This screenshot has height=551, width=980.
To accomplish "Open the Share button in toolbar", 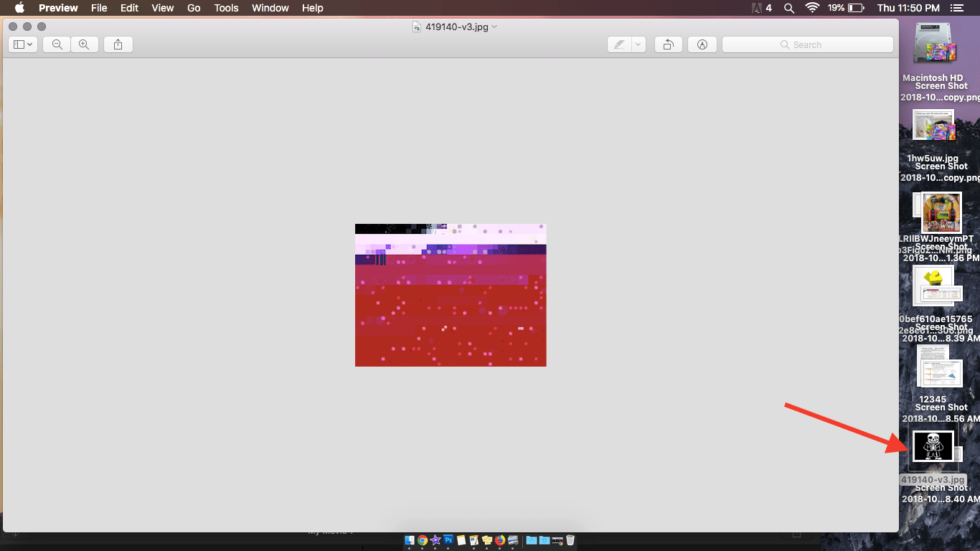I will (x=118, y=44).
